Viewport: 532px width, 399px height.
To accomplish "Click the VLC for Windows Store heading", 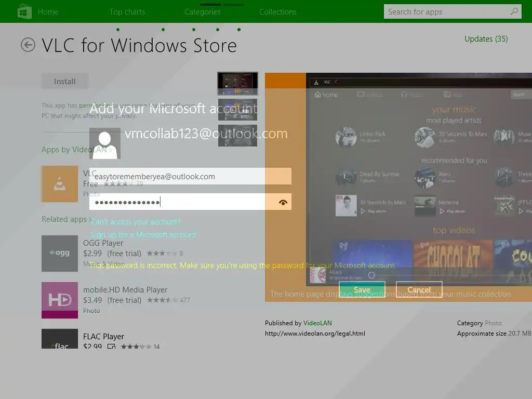I will [x=139, y=45].
